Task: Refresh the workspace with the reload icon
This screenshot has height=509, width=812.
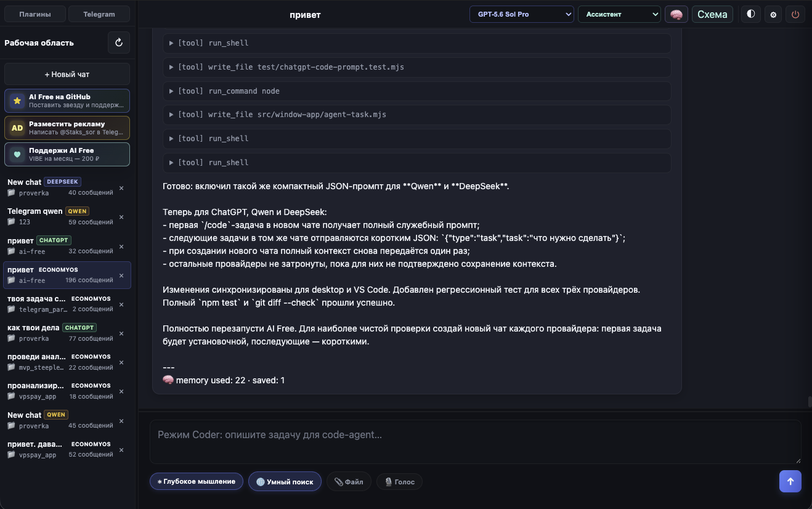Action: 119,43
